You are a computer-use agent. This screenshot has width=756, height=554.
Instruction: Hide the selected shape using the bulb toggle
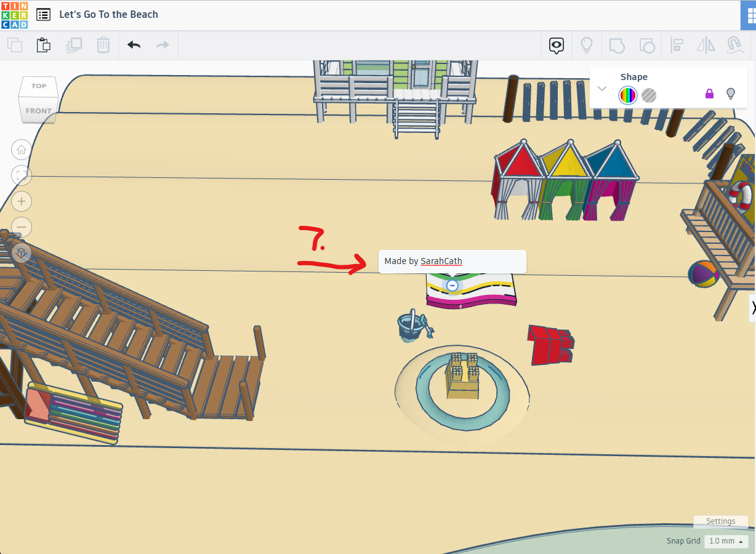[730, 94]
